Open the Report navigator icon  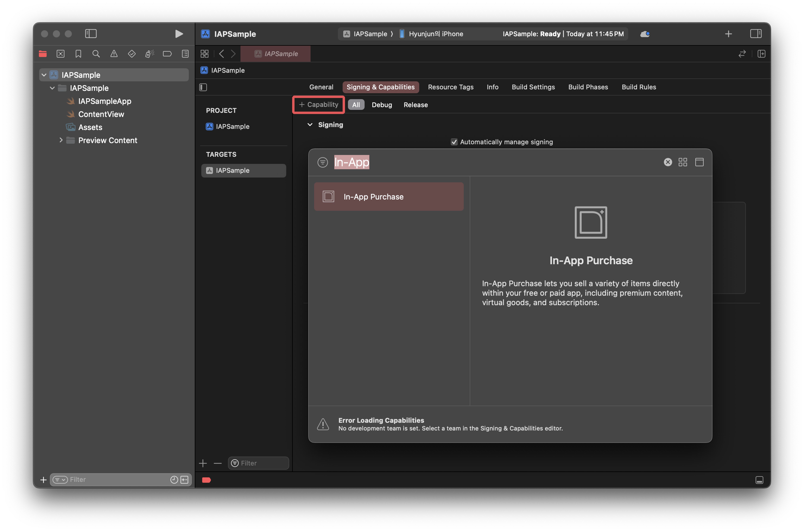coord(185,54)
